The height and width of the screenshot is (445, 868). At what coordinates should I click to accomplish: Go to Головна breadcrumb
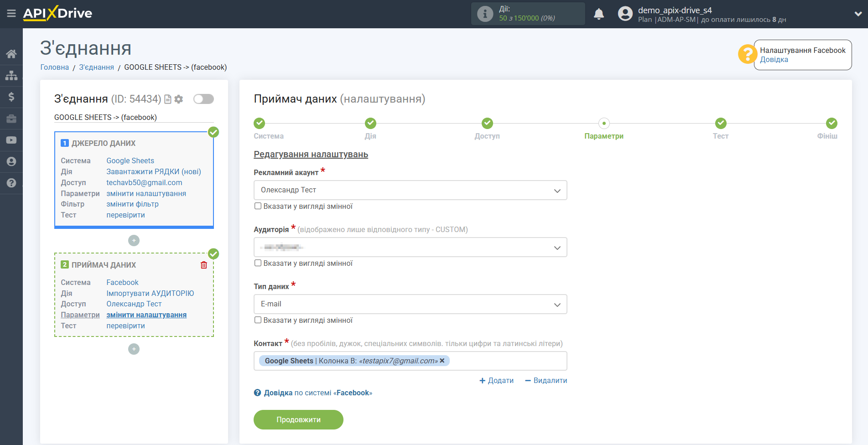click(x=54, y=67)
